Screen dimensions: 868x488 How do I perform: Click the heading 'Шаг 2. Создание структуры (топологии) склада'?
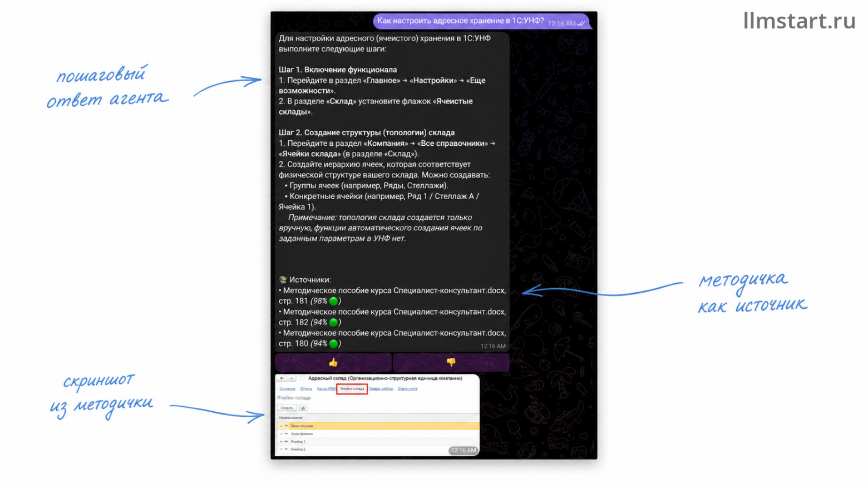pos(367,132)
